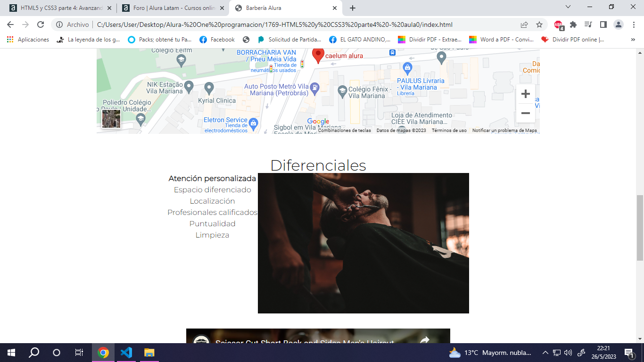The height and width of the screenshot is (362, 644).
Task: Open La leyenda de los g... bookmark
Action: [89, 40]
